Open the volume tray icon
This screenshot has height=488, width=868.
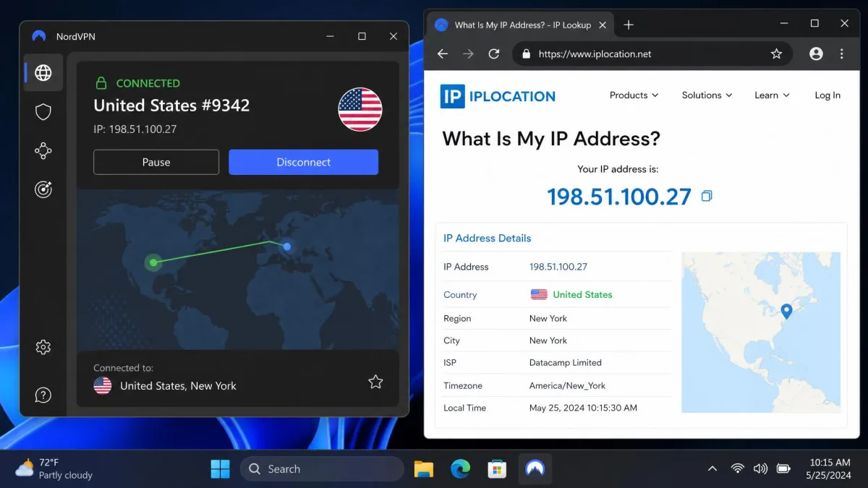760,468
